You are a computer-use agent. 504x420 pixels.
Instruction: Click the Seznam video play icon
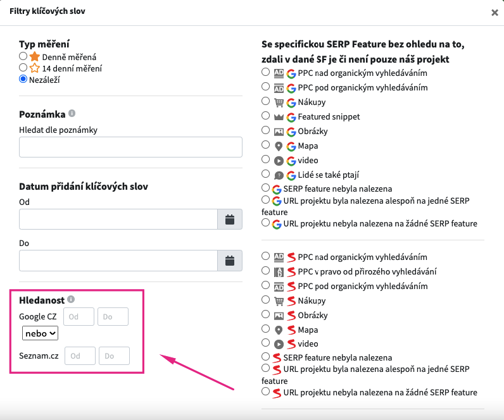pyautogui.click(x=279, y=344)
